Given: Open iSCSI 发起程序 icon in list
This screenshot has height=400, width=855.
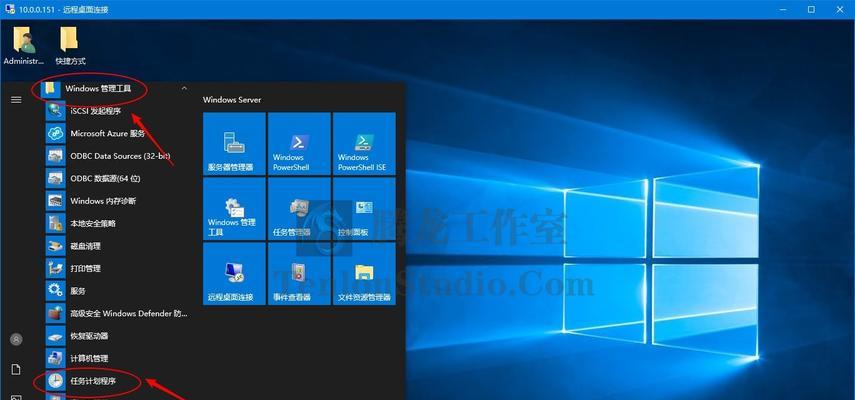Looking at the screenshot, I should tap(55, 111).
